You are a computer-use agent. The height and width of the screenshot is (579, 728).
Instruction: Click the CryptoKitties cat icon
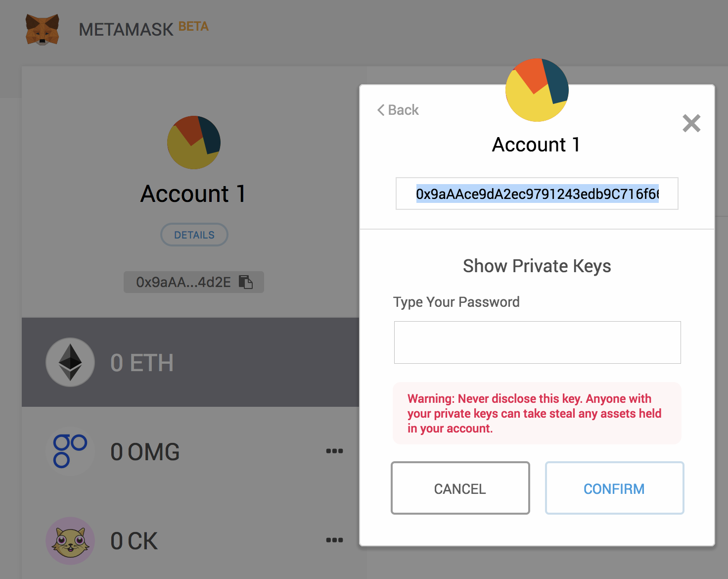(70, 540)
